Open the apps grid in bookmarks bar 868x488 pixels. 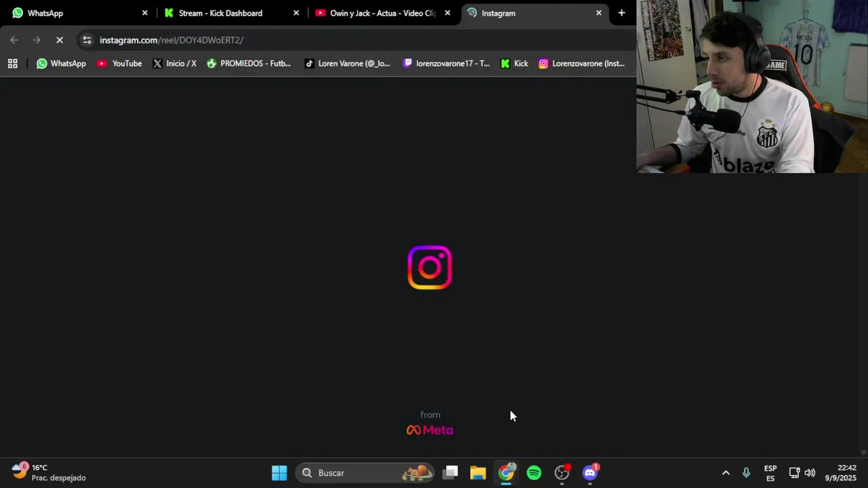(x=12, y=64)
